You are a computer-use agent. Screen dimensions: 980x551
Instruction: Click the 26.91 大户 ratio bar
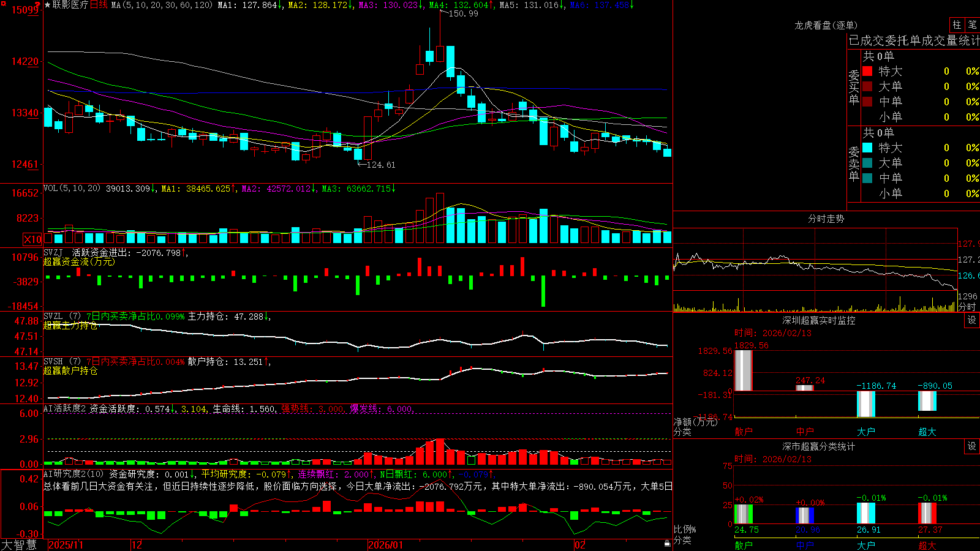pyautogui.click(x=865, y=514)
